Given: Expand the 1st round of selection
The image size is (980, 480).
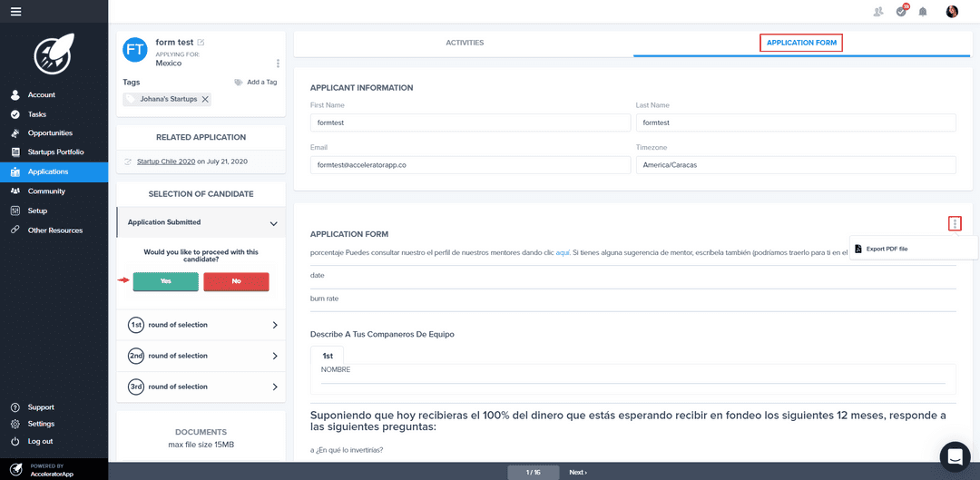Looking at the screenshot, I should tap(275, 325).
